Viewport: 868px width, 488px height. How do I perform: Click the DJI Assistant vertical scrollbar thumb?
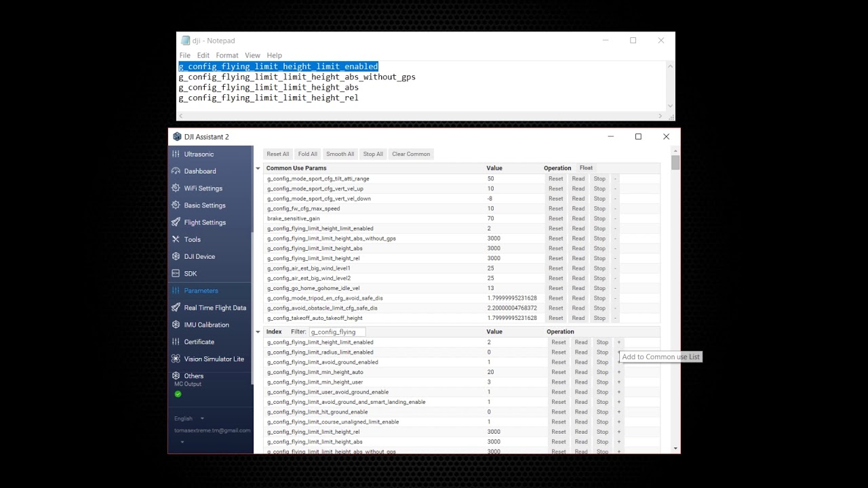[675, 163]
